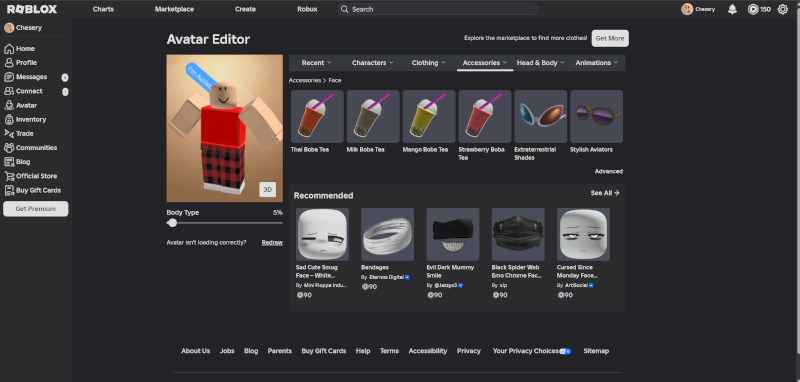Open Marketplace in top navigation
800x382 pixels.
(x=174, y=9)
